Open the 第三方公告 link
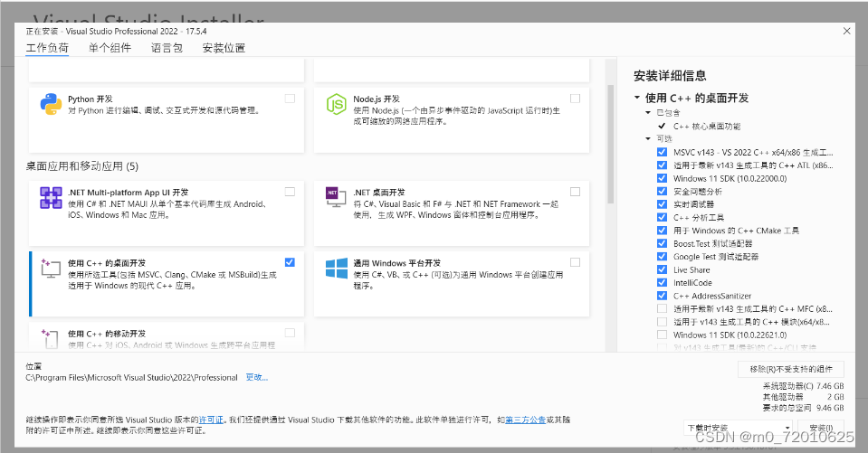Viewport: 868px width, 453px height. [526, 420]
